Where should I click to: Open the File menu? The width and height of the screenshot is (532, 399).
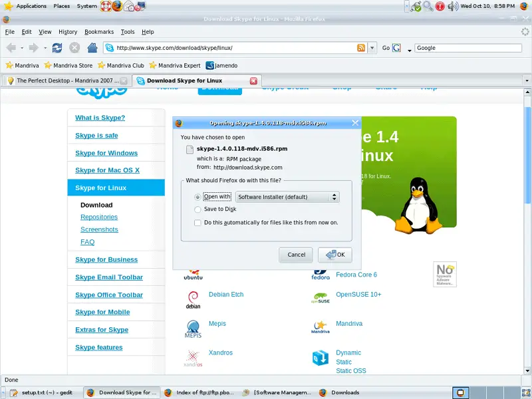point(10,32)
